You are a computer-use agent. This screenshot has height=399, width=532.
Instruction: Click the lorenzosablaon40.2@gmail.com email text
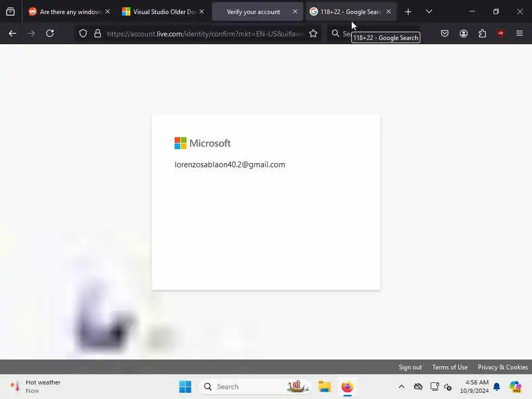(x=230, y=165)
